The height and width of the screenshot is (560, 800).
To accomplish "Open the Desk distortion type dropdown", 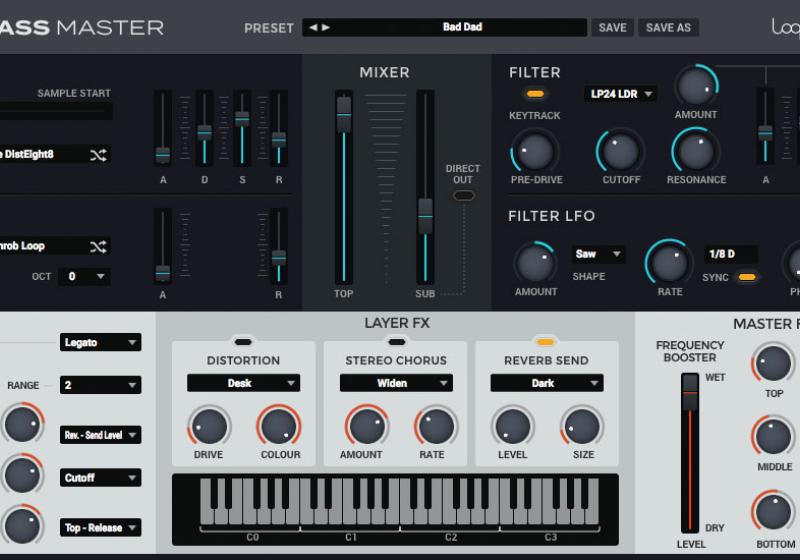I will 243,383.
